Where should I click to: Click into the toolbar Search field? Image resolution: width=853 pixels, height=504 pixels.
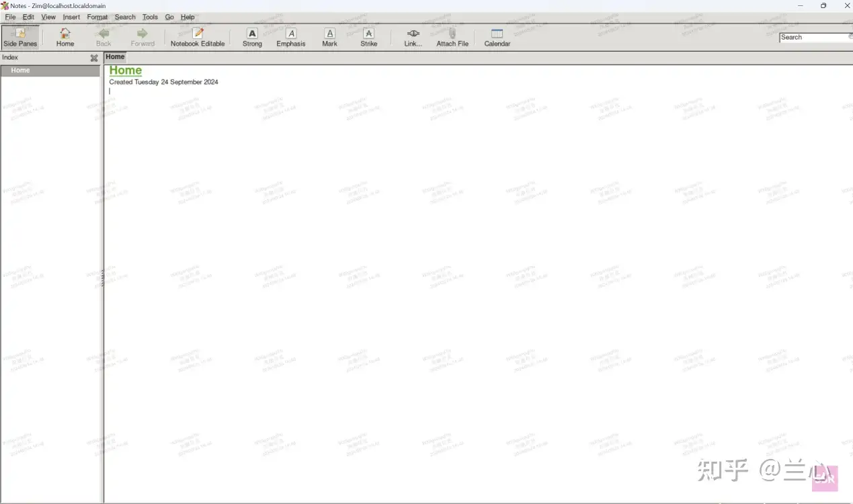click(x=815, y=37)
